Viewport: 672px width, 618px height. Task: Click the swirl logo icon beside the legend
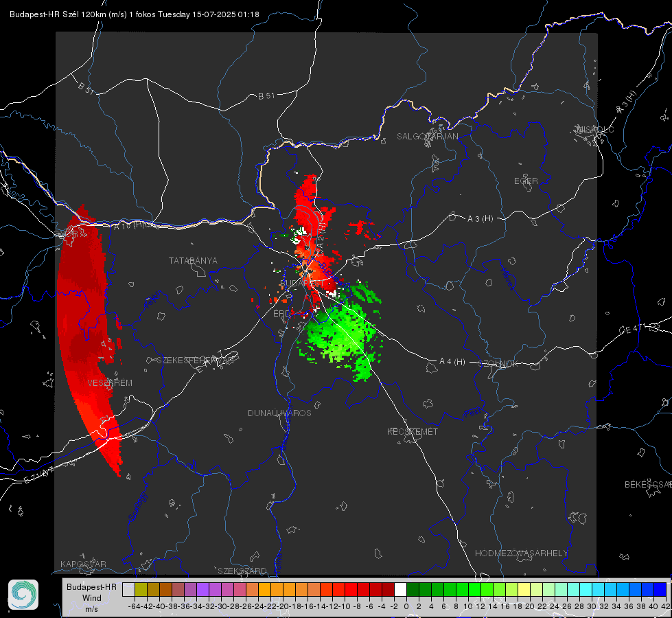[x=23, y=595]
